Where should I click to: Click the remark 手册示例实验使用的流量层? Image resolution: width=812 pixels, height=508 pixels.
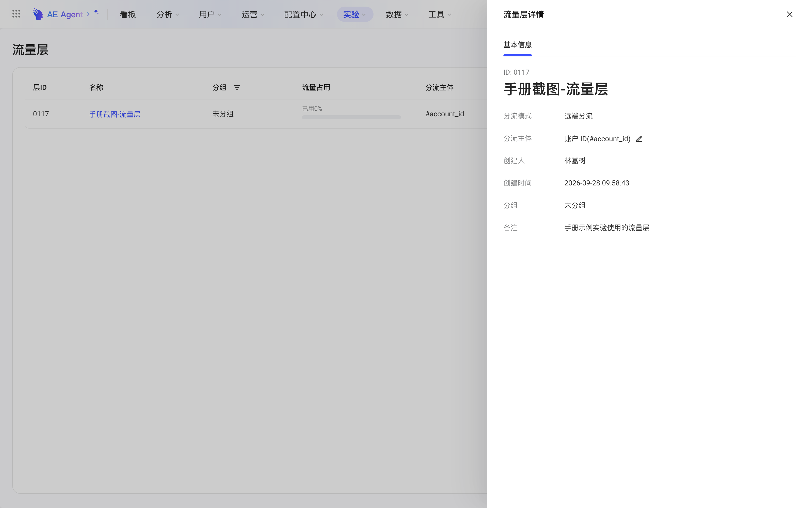point(607,228)
